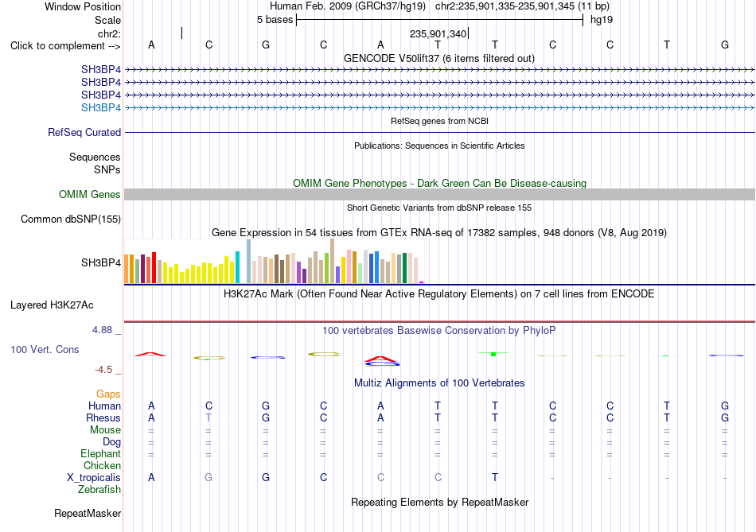Click '100 vertebrates Basewise Conservation by PhyloP' title
The height and width of the screenshot is (532, 756).
coord(439,331)
